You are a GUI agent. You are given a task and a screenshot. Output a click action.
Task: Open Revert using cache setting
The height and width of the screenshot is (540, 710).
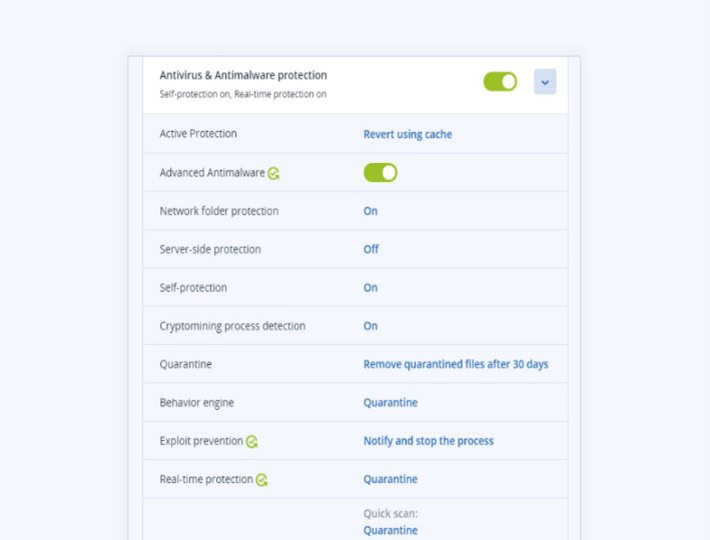407,134
